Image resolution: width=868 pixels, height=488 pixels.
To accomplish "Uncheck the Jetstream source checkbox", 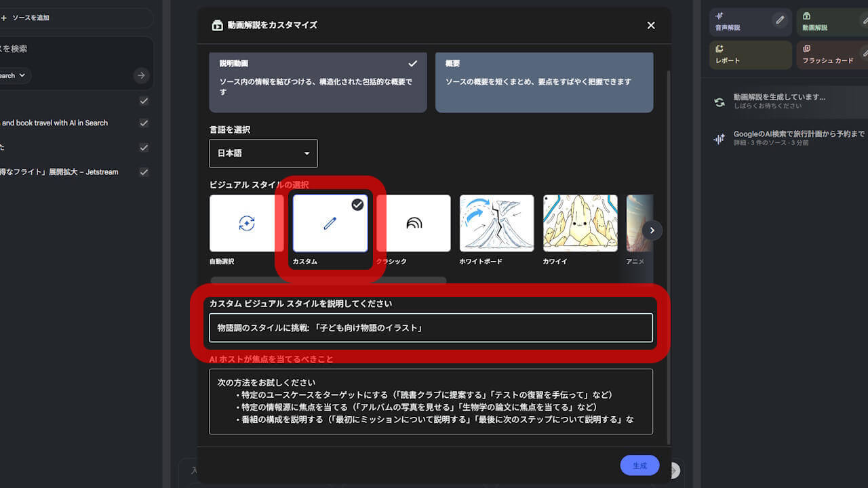I will coord(144,171).
